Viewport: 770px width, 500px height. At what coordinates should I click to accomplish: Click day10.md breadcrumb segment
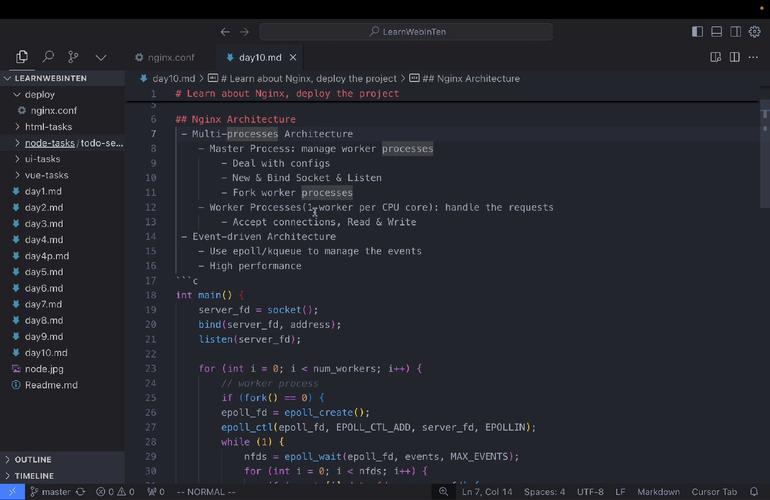[x=168, y=79]
